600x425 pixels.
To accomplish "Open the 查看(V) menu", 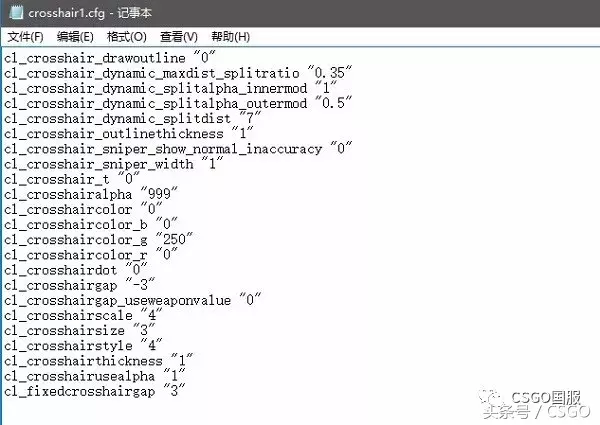I will click(x=179, y=37).
